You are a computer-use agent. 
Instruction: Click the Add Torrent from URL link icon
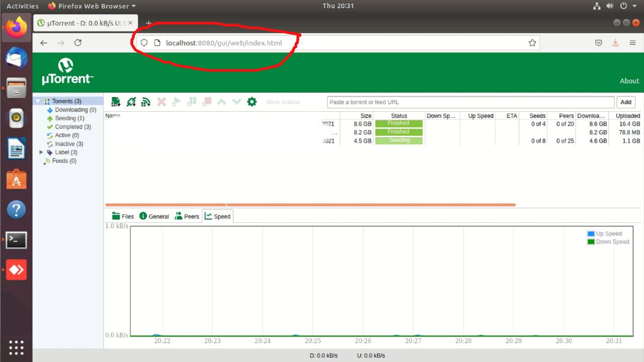point(131,102)
